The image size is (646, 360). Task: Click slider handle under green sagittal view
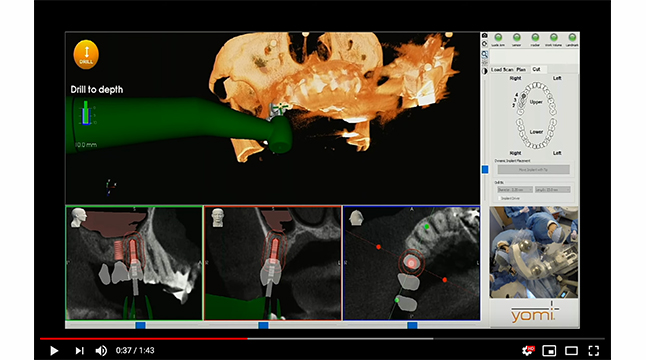[140, 325]
